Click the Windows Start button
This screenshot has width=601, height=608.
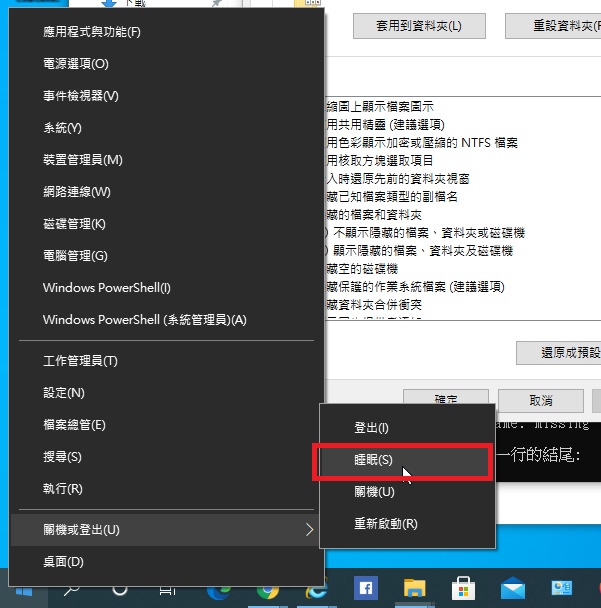pos(24,592)
